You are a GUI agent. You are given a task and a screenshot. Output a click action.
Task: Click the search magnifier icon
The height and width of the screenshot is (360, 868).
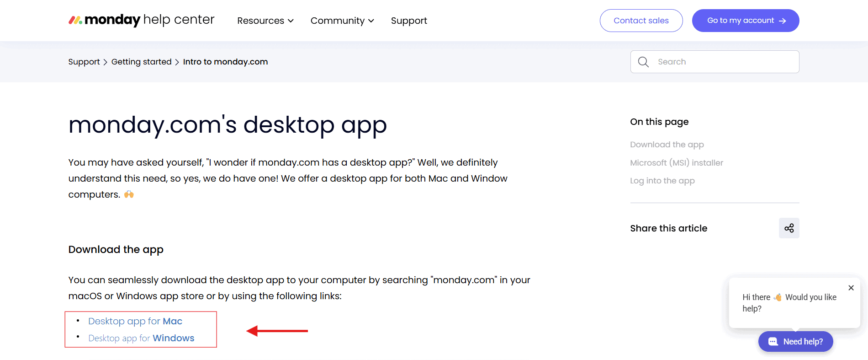[x=643, y=62]
